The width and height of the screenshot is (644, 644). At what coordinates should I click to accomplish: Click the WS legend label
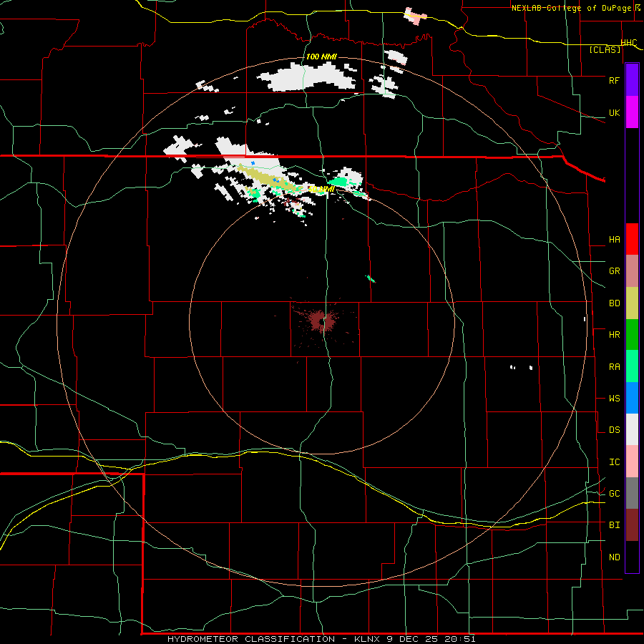tap(614, 399)
